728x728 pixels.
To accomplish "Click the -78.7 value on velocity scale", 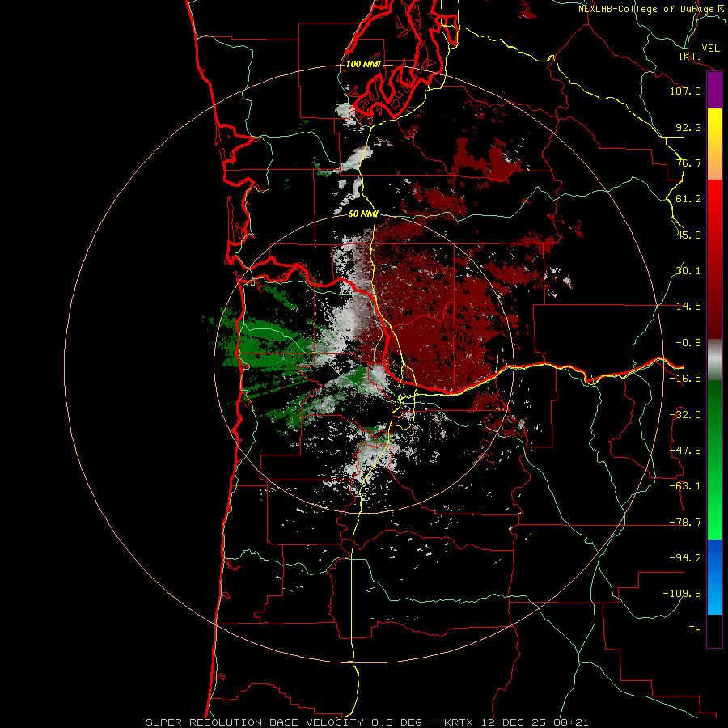I will coord(685,523).
